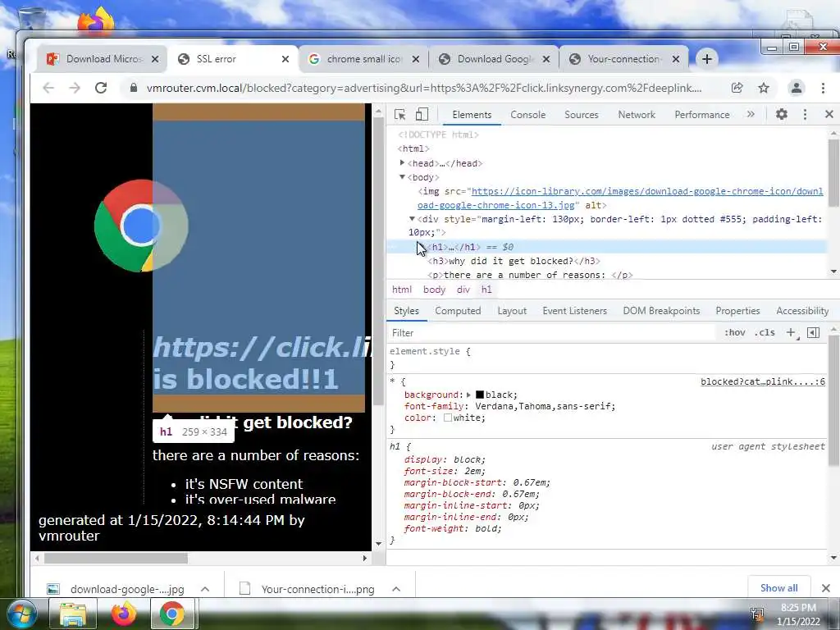Switch to the Console tab
The image size is (840, 630).
pos(527,115)
